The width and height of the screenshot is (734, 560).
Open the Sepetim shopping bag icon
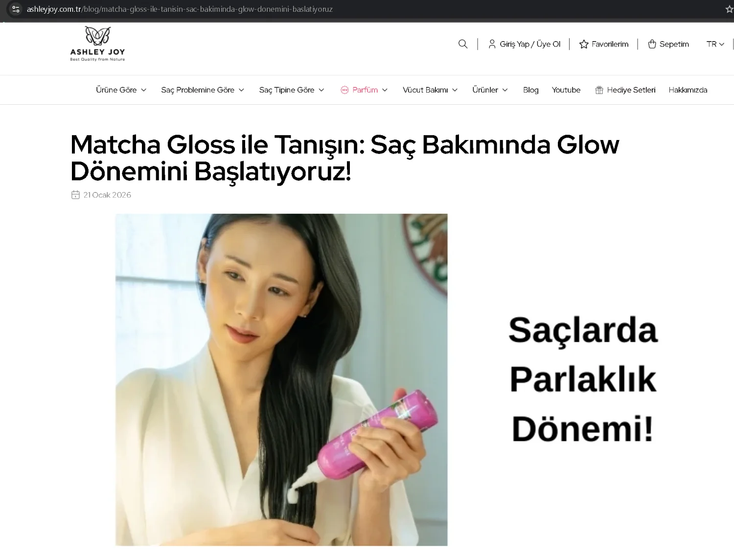coord(652,44)
